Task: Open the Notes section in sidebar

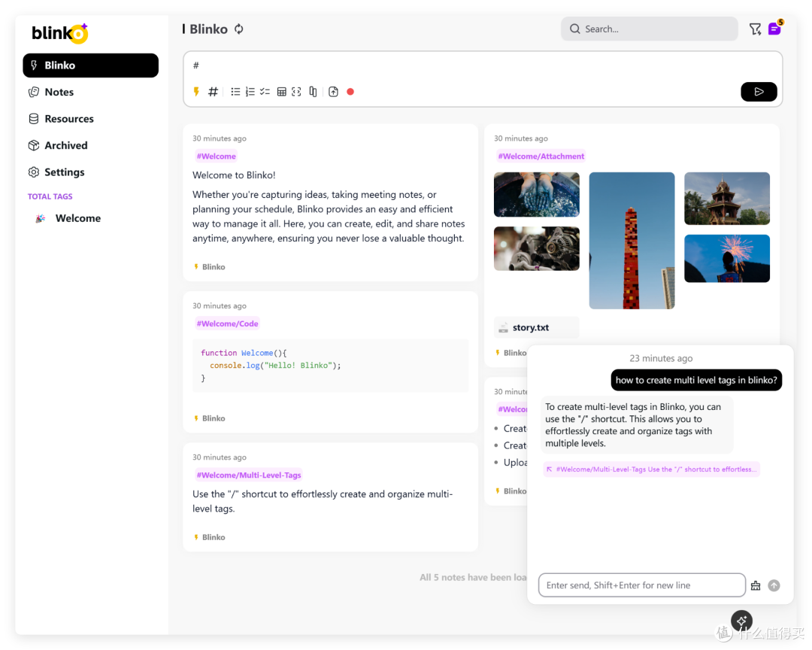Action: click(59, 92)
